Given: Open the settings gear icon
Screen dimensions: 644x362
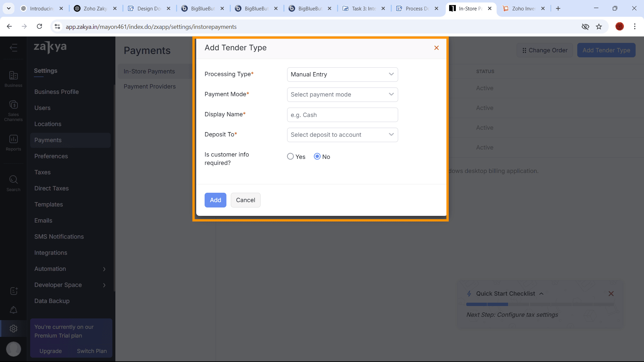Looking at the screenshot, I should tap(13, 328).
